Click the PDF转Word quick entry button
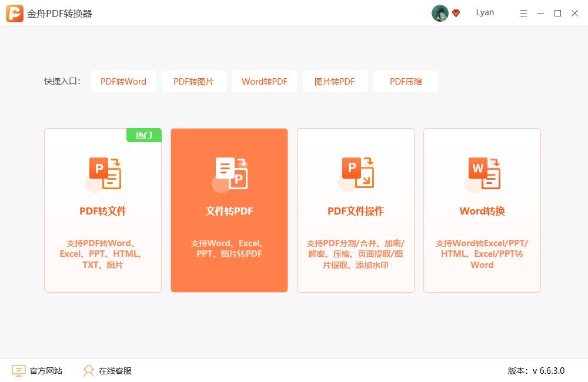 click(x=123, y=81)
